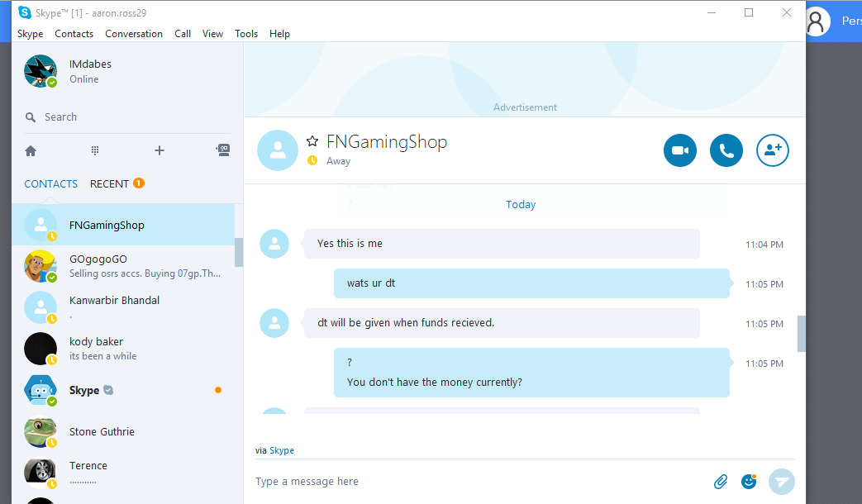Attach a file with the paperclip icon
Image resolution: width=862 pixels, height=504 pixels.
[x=720, y=482]
